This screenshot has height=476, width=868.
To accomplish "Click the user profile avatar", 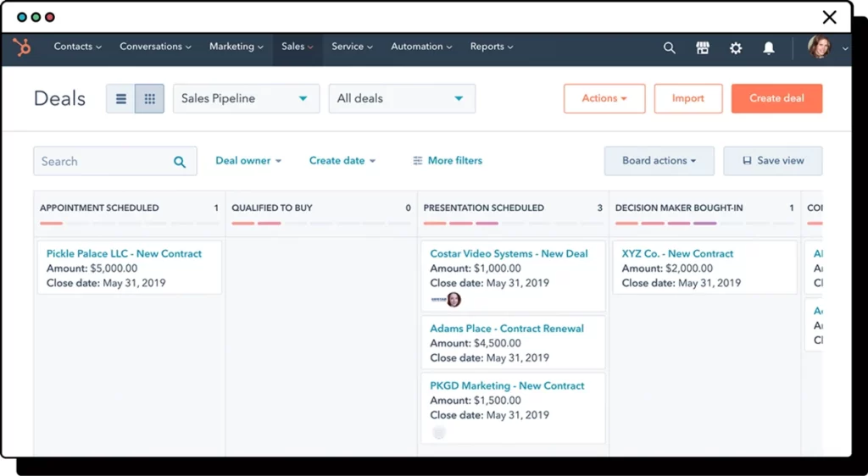I will pos(819,47).
